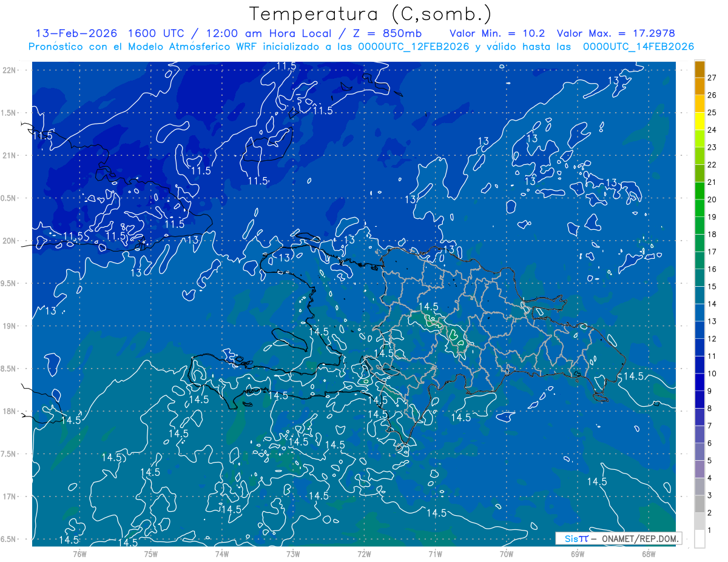Click the '10' value on the color scale
728x562 pixels.
[x=712, y=373]
